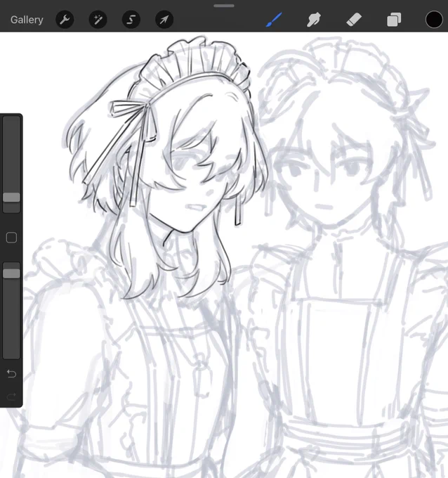Open the black color picker swatch
The image size is (448, 478).
click(x=434, y=20)
